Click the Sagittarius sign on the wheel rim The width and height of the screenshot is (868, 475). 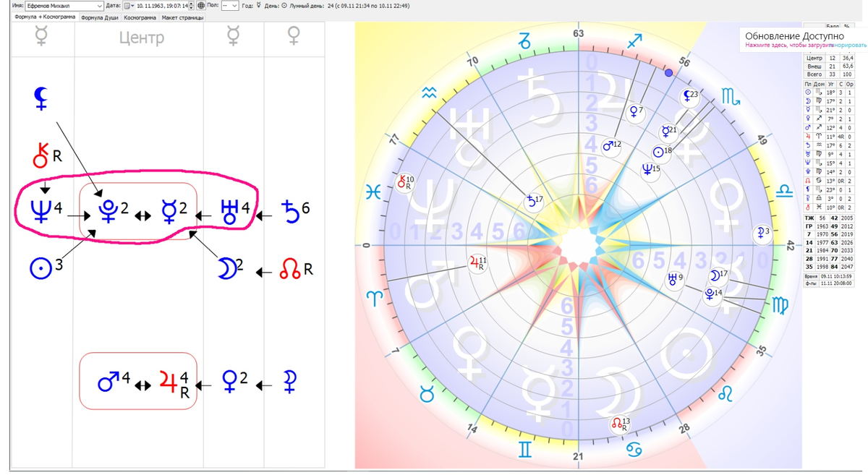(634, 41)
